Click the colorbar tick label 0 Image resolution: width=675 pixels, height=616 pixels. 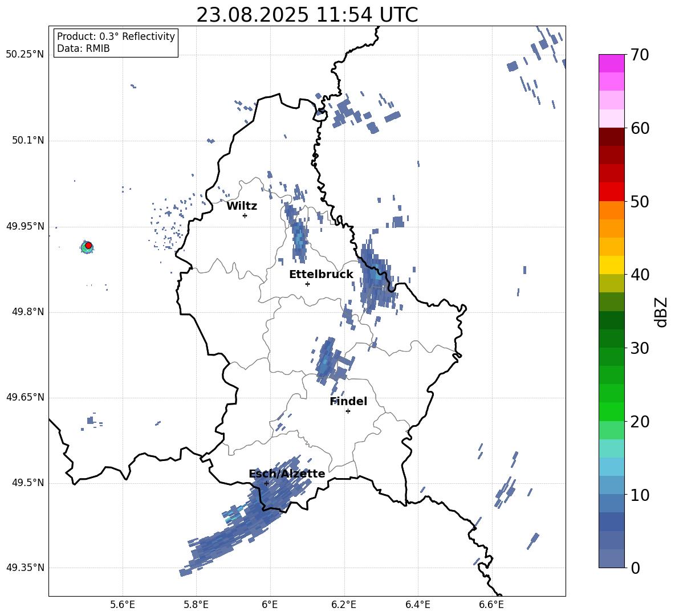pyautogui.click(x=635, y=568)
